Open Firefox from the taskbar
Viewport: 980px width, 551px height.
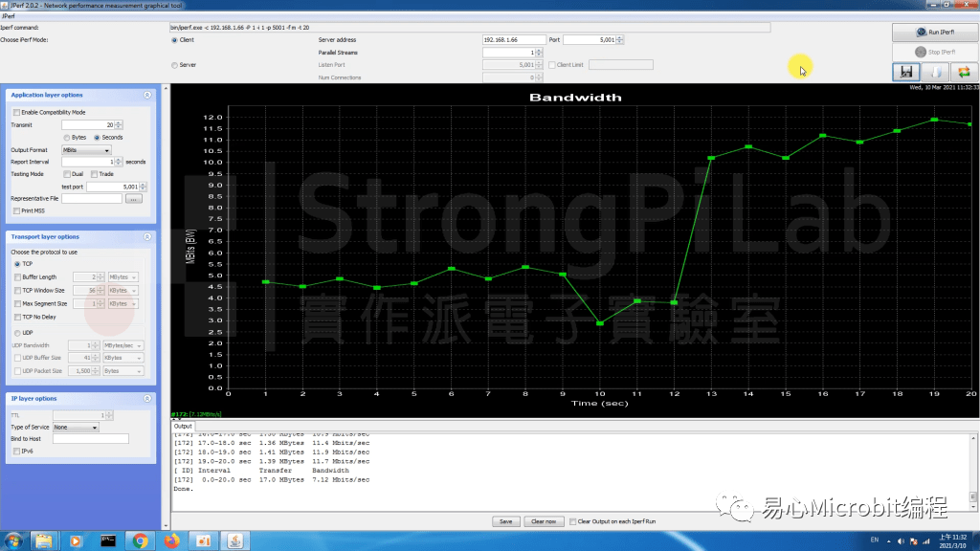click(x=171, y=541)
